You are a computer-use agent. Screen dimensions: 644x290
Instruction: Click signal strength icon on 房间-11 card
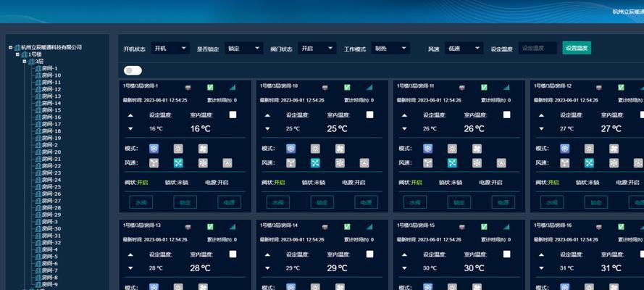tap(506, 87)
